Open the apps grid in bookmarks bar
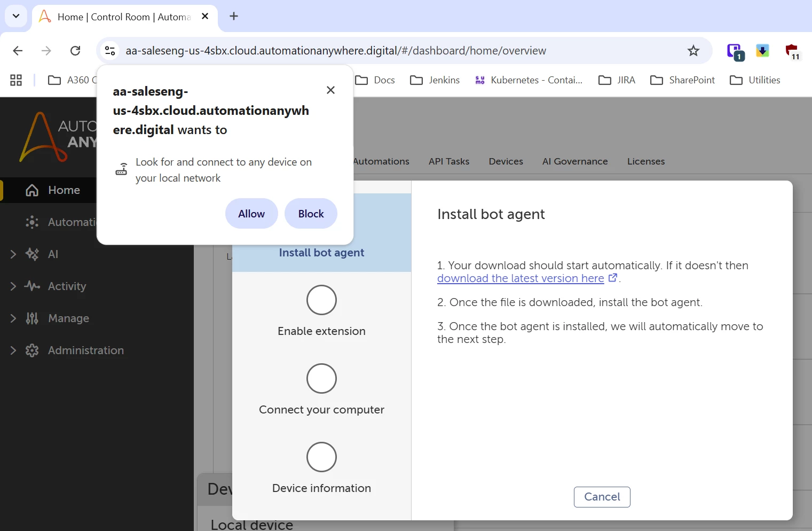The image size is (812, 531). (x=16, y=80)
